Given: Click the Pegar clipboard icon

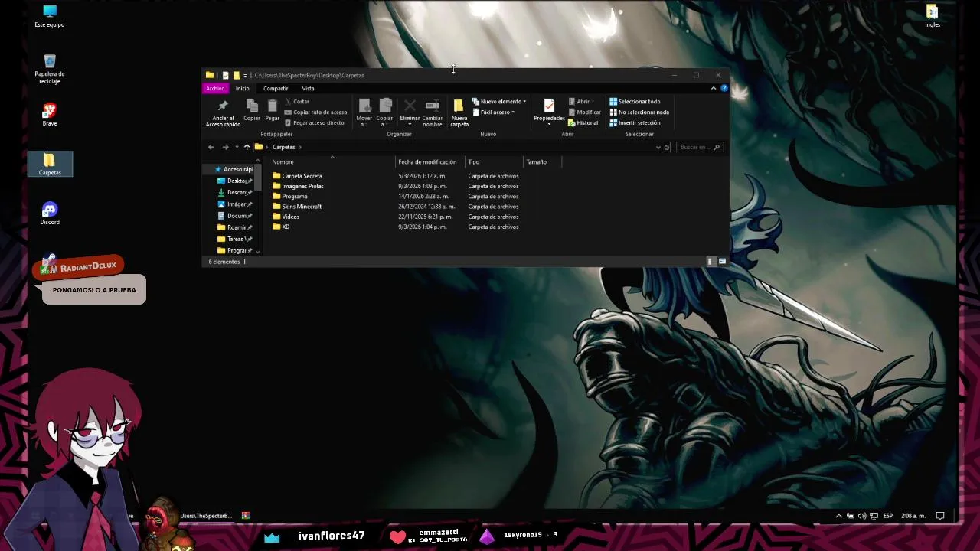Looking at the screenshot, I should pos(273,105).
